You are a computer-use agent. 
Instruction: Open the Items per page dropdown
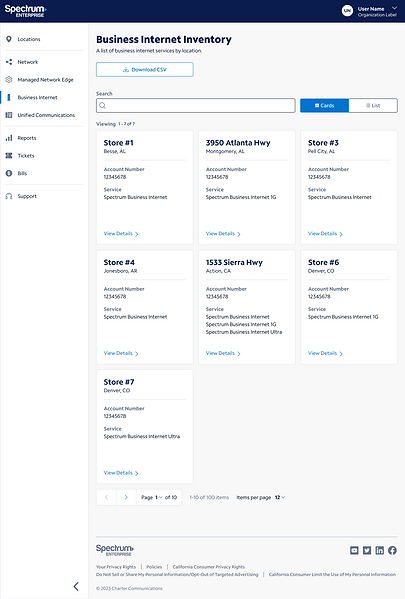click(x=280, y=497)
